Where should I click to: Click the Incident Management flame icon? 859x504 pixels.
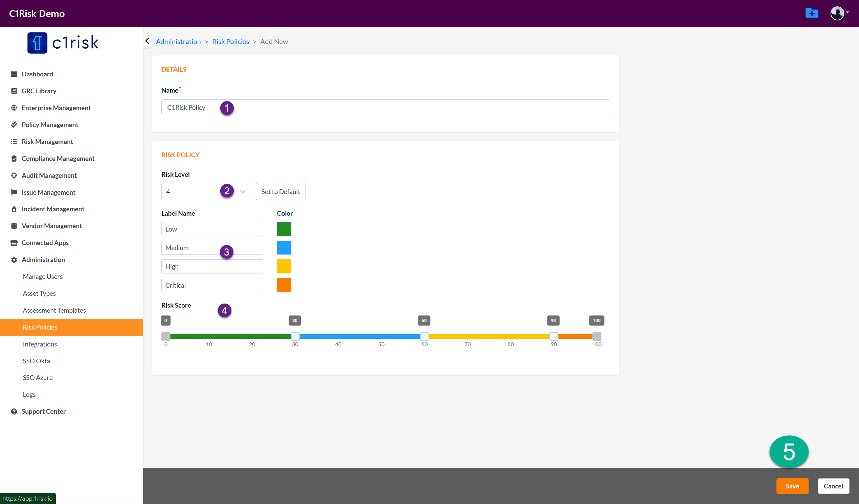14,209
